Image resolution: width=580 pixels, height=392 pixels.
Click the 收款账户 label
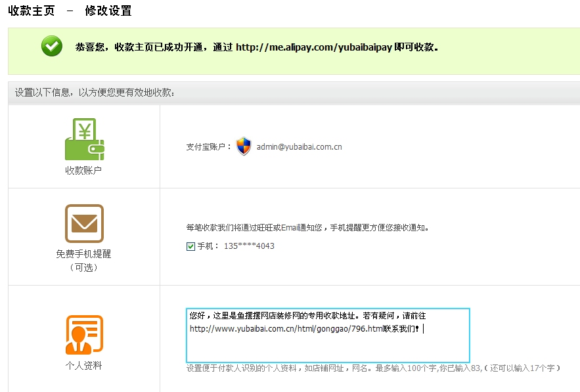(x=83, y=171)
